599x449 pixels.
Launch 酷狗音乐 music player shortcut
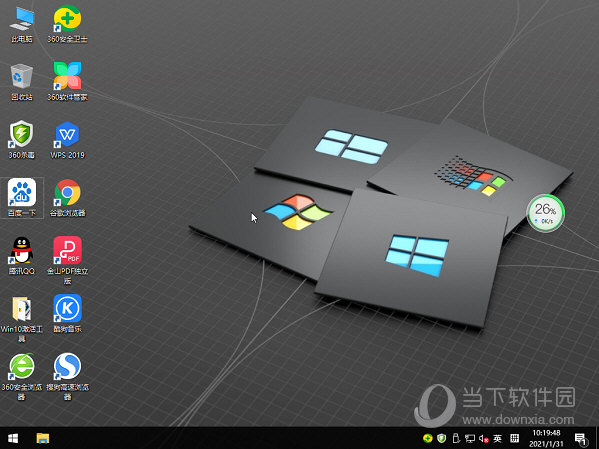click(x=67, y=314)
